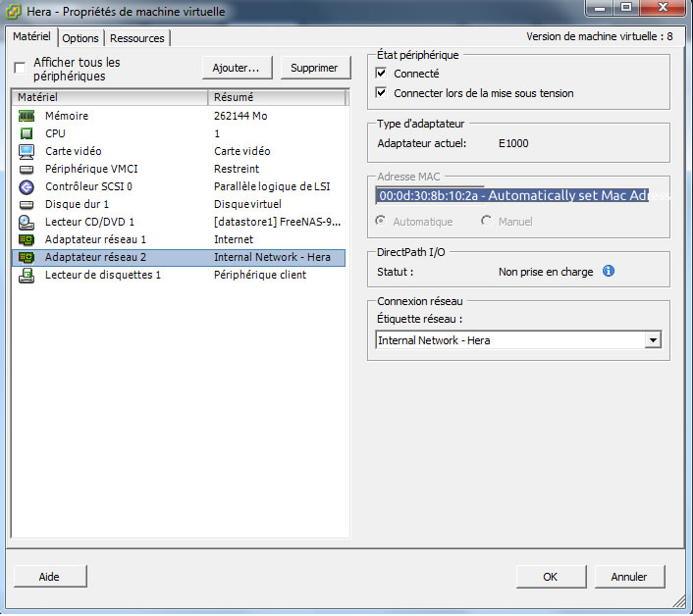Click the Restreint summary text
693x616 pixels.
click(237, 169)
